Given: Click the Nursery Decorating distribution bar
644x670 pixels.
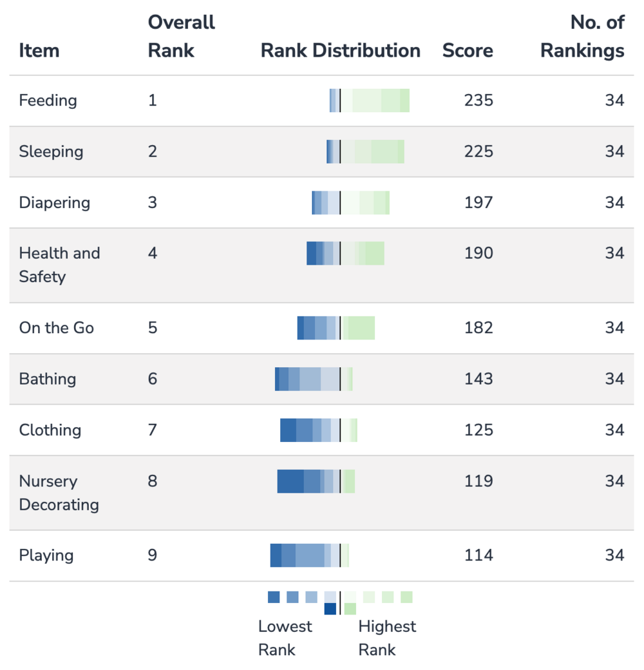Looking at the screenshot, I should [316, 481].
